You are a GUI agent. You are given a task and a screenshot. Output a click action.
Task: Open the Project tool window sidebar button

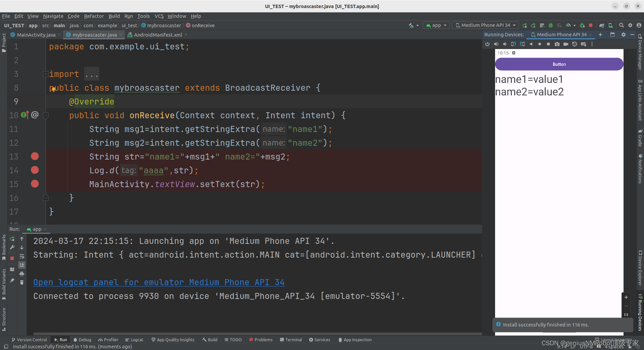4,43
